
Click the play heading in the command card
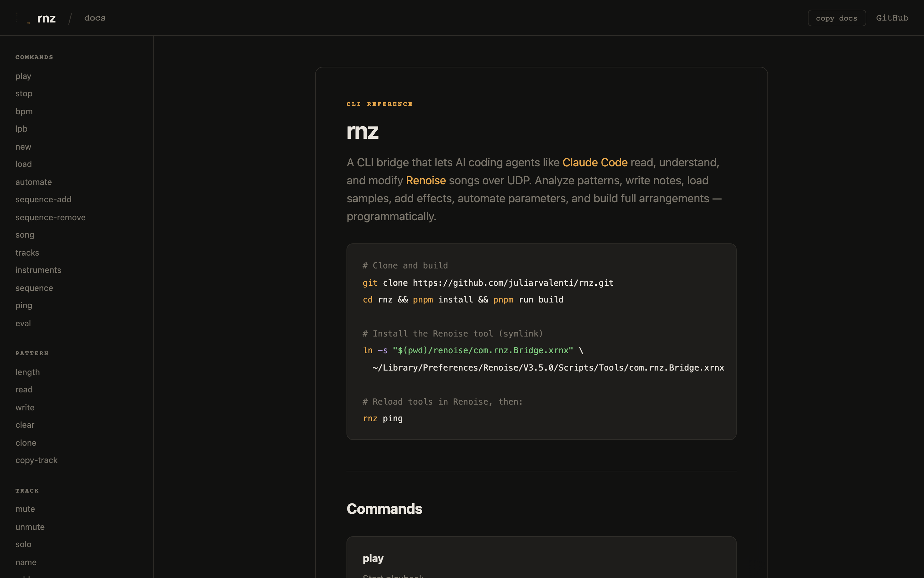pos(373,558)
